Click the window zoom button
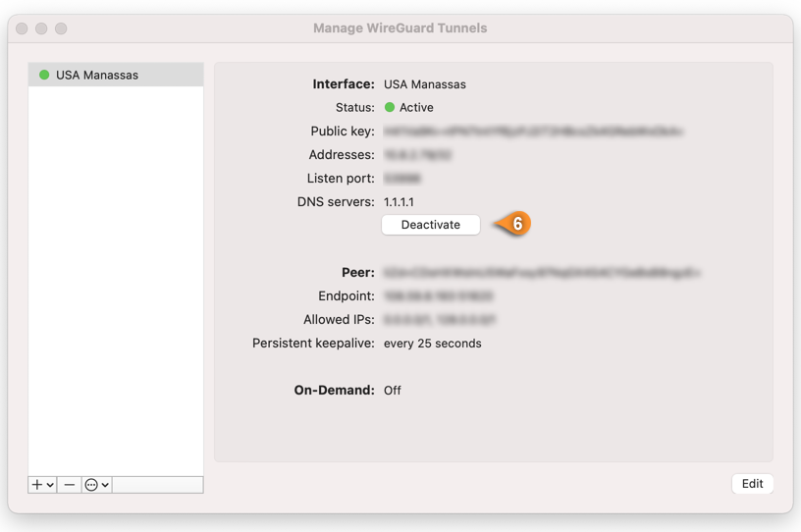Screen dimensions: 801x532 tap(61, 28)
